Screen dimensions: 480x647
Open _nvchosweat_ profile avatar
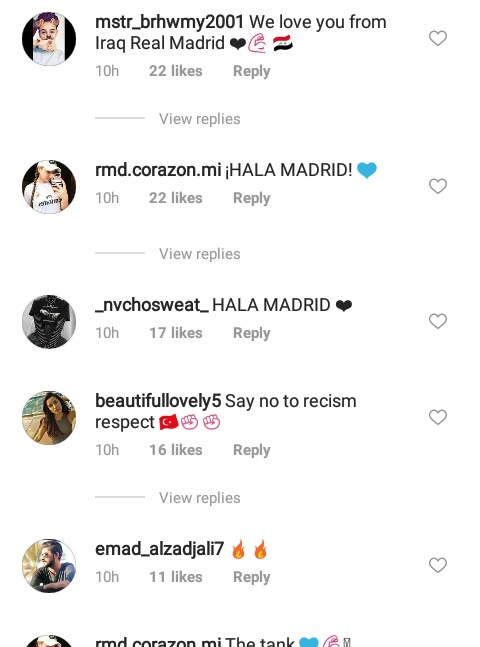[x=49, y=322]
